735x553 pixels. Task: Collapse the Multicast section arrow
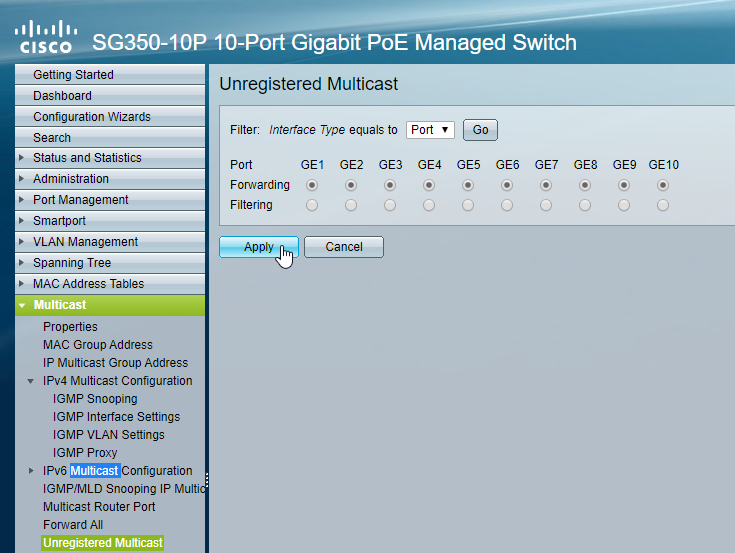coord(22,306)
